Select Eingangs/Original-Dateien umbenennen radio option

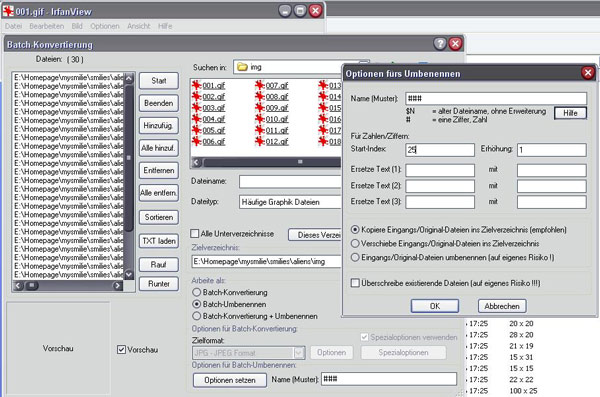(355, 257)
